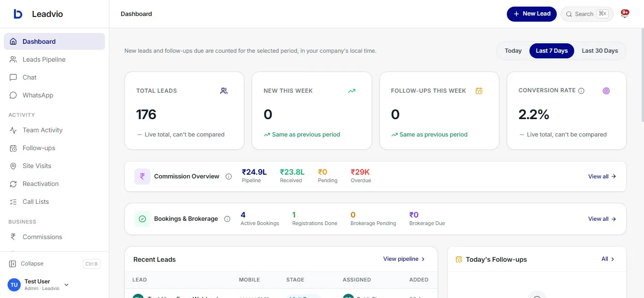This screenshot has height=298, width=644.
Task: Click the Search field in header
Action: tap(587, 14)
